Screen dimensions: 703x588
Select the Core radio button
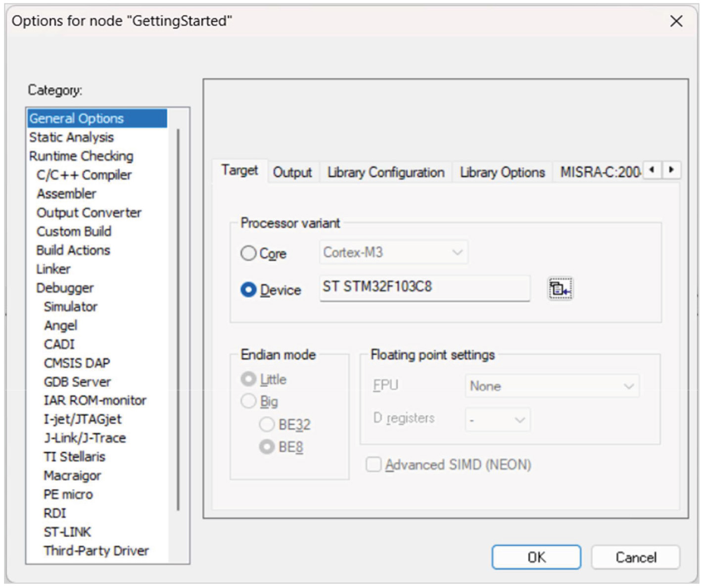(x=248, y=253)
